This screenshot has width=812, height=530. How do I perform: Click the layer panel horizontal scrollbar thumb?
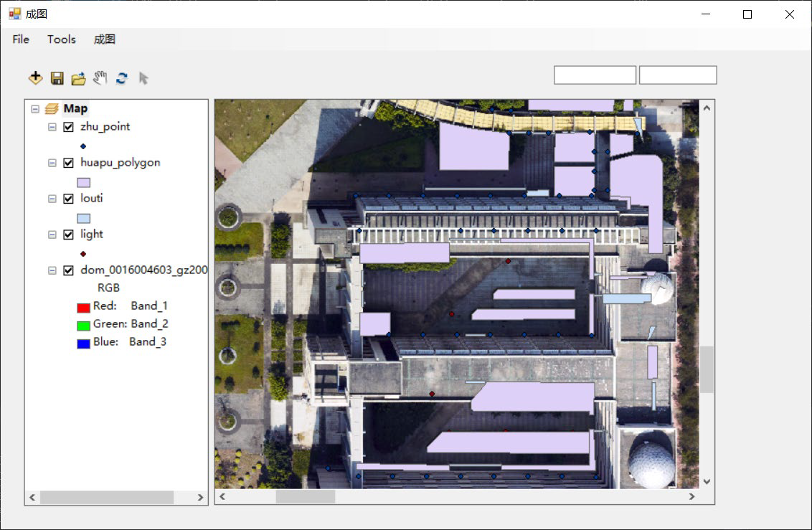click(x=107, y=498)
